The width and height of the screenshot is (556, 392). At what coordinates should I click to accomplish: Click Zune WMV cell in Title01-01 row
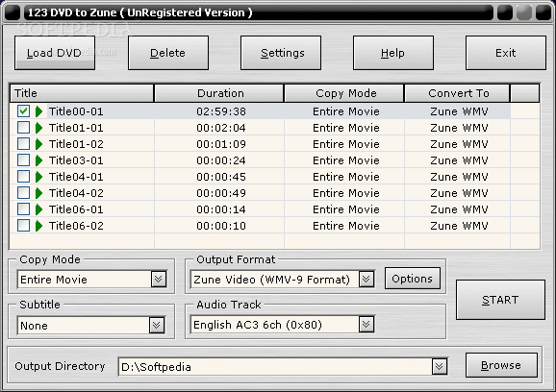coord(459,128)
